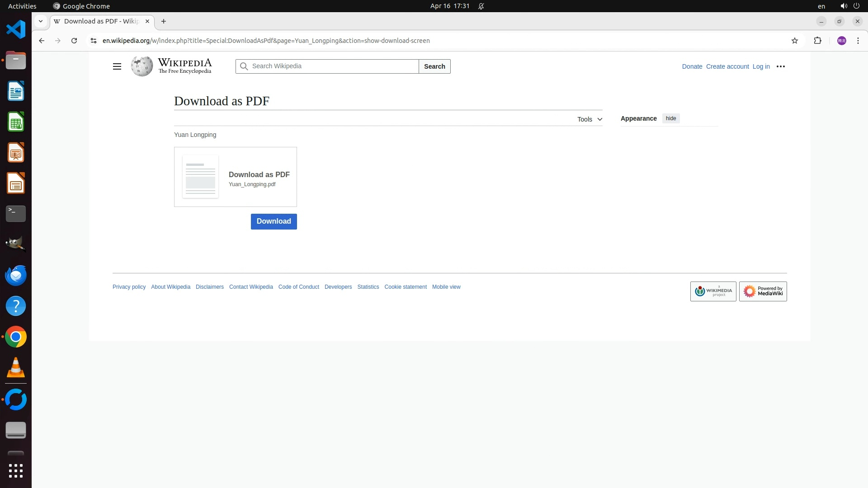The height and width of the screenshot is (488, 868).
Task: Launch Visual Studio Code from dock
Action: click(x=16, y=30)
